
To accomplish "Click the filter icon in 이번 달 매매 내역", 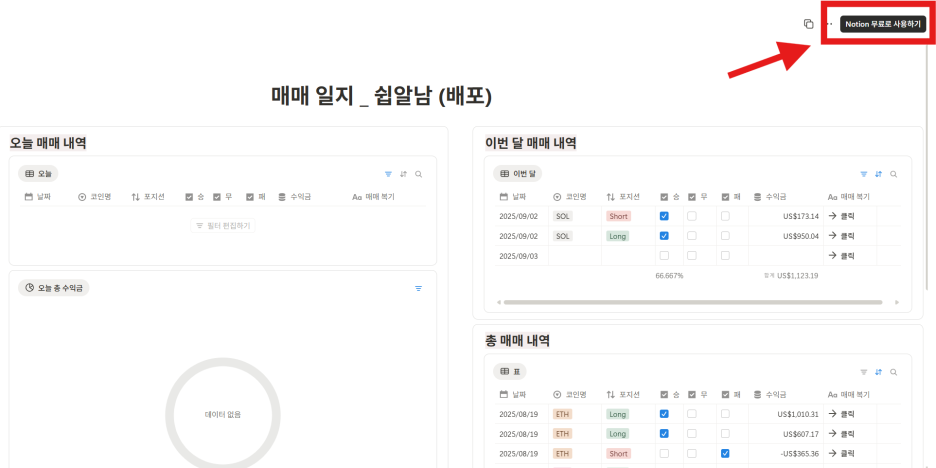I will [x=864, y=174].
